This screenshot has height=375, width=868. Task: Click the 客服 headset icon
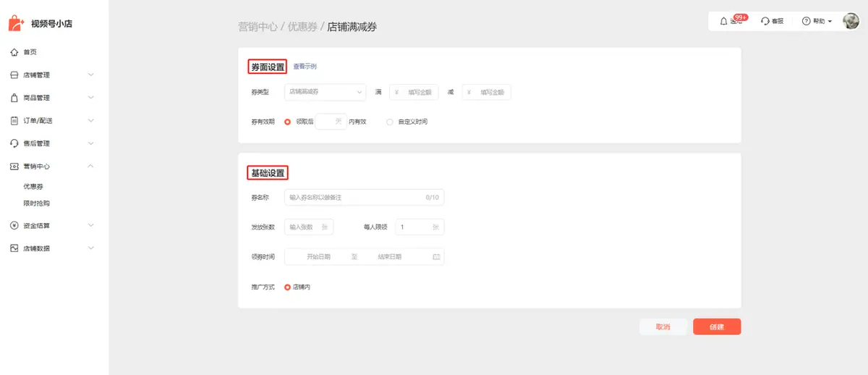[765, 22]
